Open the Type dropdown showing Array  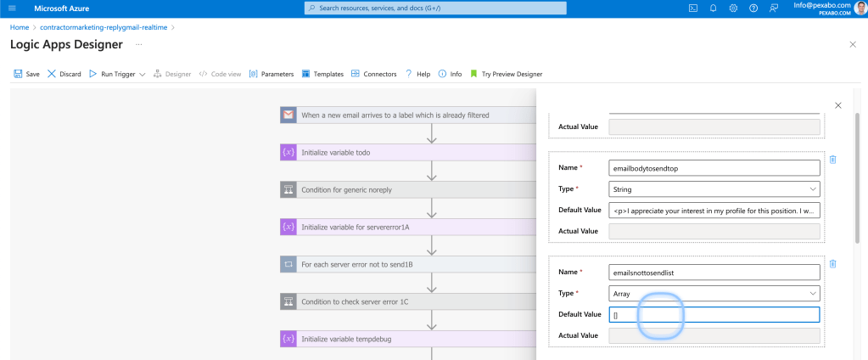[x=714, y=294]
